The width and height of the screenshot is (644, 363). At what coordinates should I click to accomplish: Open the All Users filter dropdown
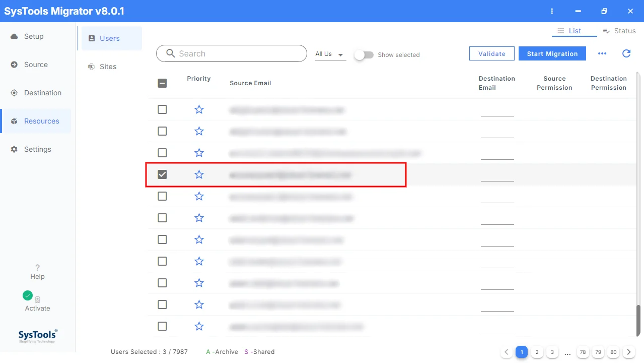click(330, 54)
